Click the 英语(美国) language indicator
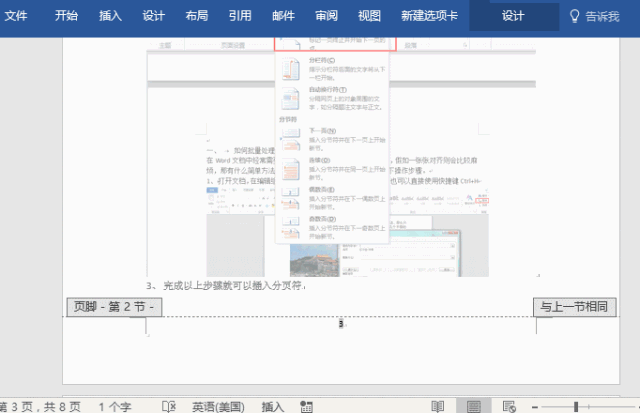The height and width of the screenshot is (413, 640). pos(218,407)
